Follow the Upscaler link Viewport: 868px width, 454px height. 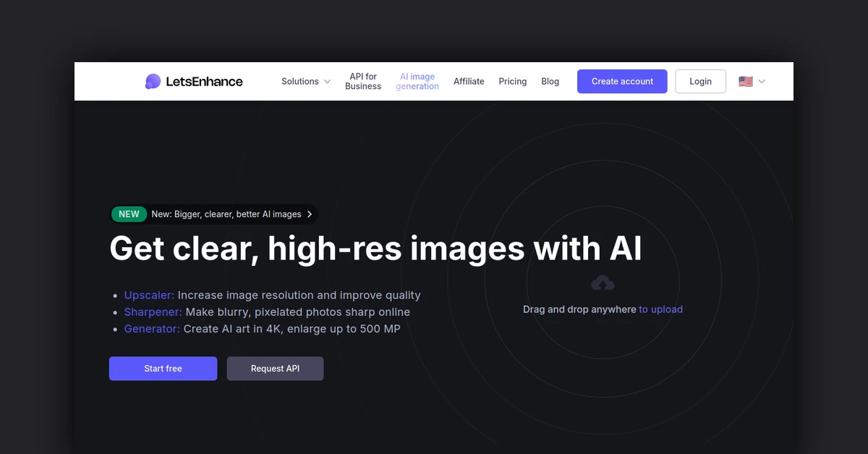149,295
